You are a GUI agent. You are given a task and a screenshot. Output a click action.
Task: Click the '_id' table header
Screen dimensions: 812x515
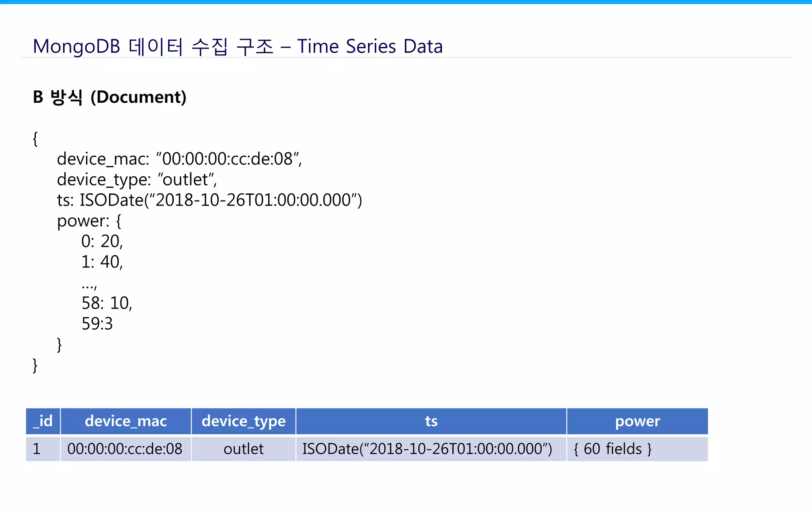tap(43, 421)
